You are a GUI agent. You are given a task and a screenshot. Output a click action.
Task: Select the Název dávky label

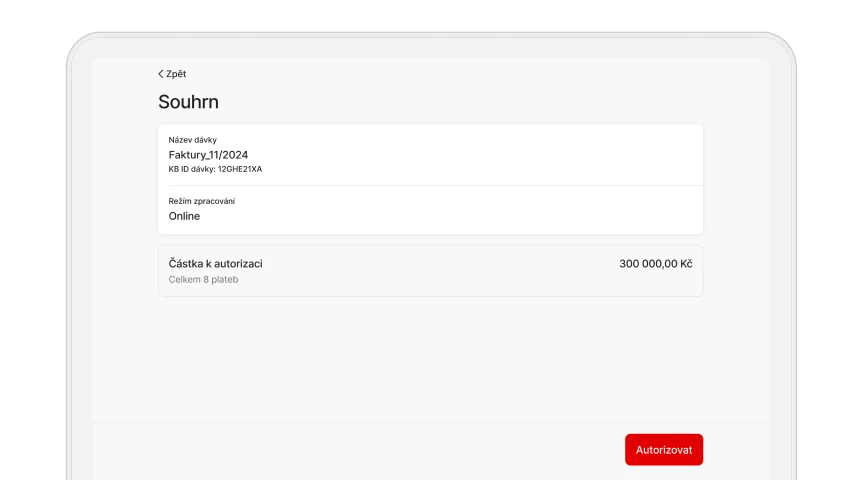(192, 140)
